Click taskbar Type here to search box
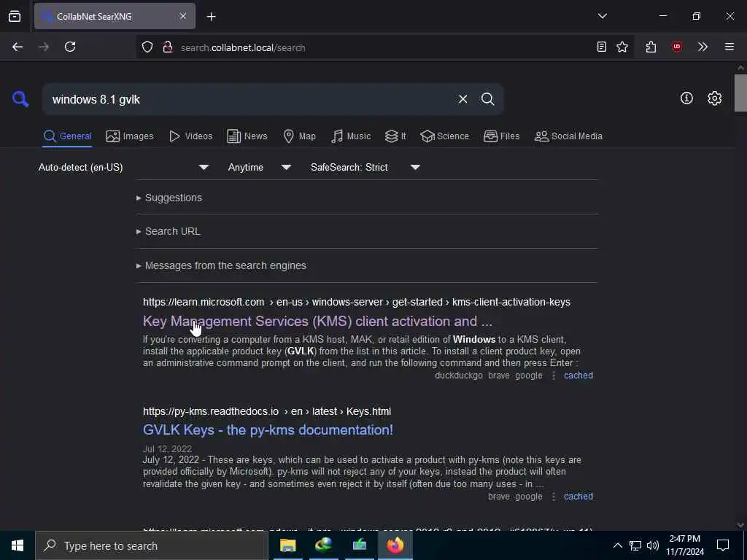 tap(152, 545)
